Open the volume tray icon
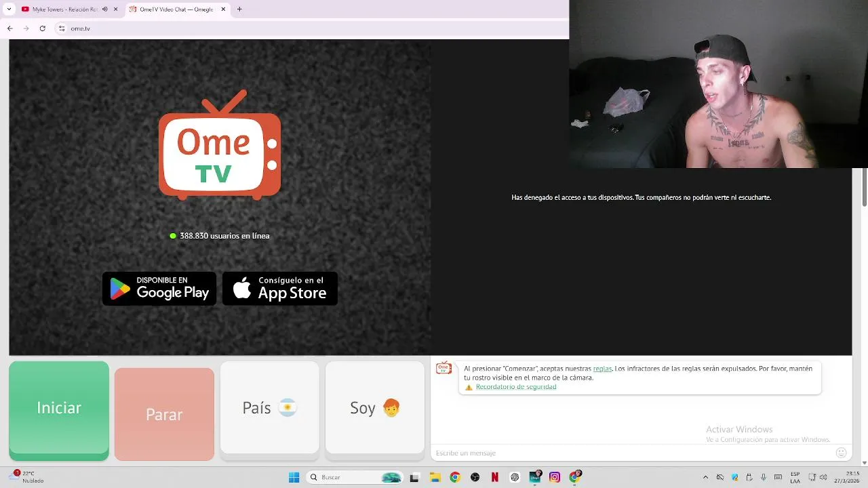 (x=823, y=477)
